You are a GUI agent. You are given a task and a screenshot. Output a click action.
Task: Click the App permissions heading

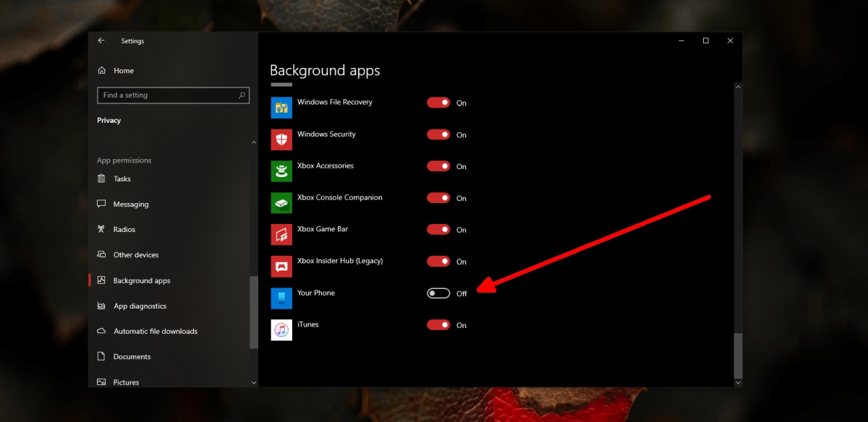124,160
